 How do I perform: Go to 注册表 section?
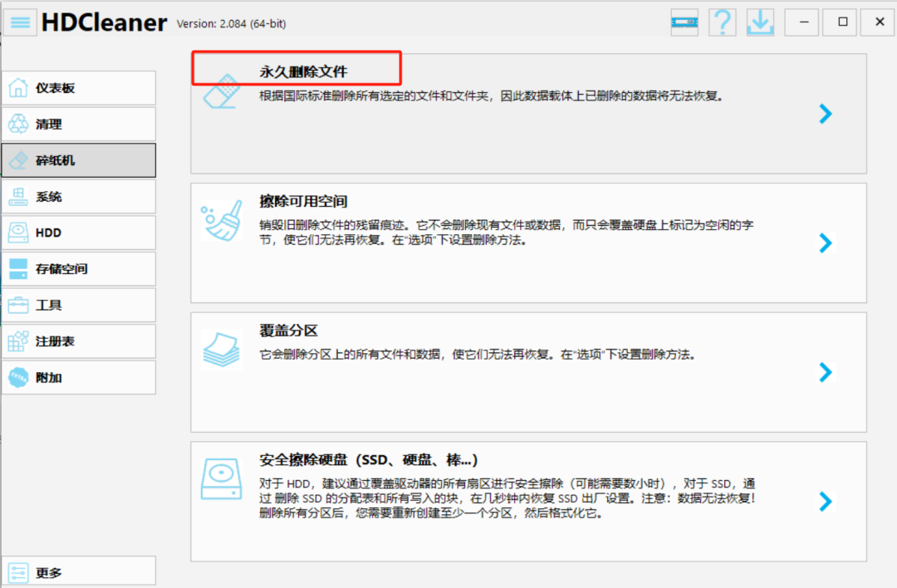coord(78,341)
